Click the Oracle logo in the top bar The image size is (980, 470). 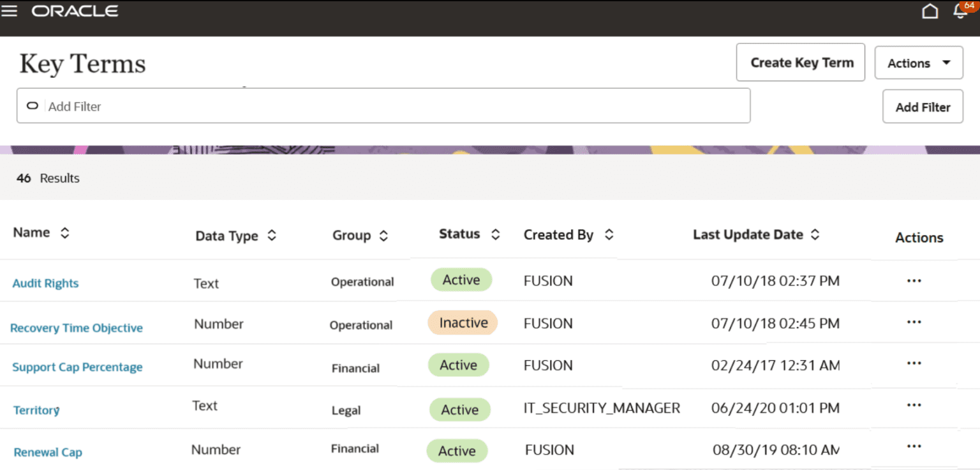pos(75,10)
